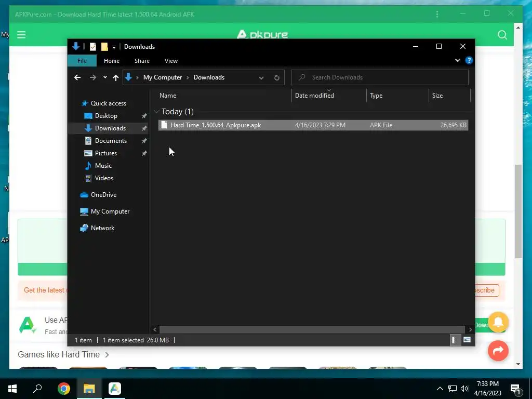Open Network in the navigation pane

(x=102, y=228)
